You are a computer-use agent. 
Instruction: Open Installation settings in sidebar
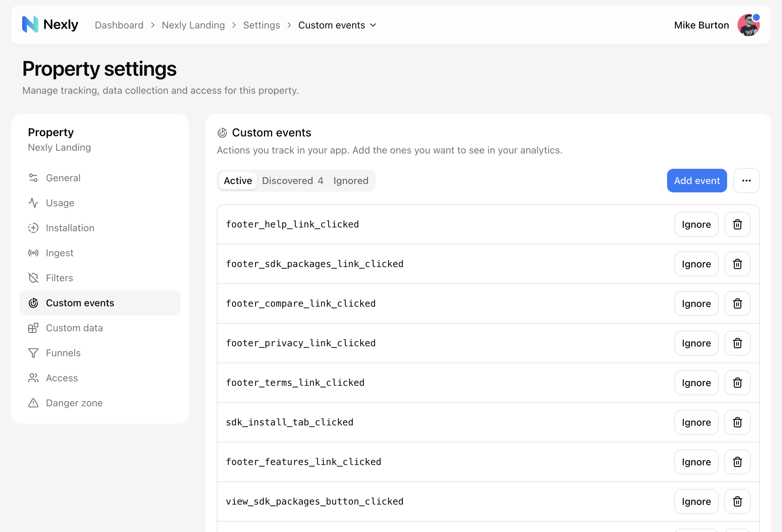pyautogui.click(x=100, y=228)
